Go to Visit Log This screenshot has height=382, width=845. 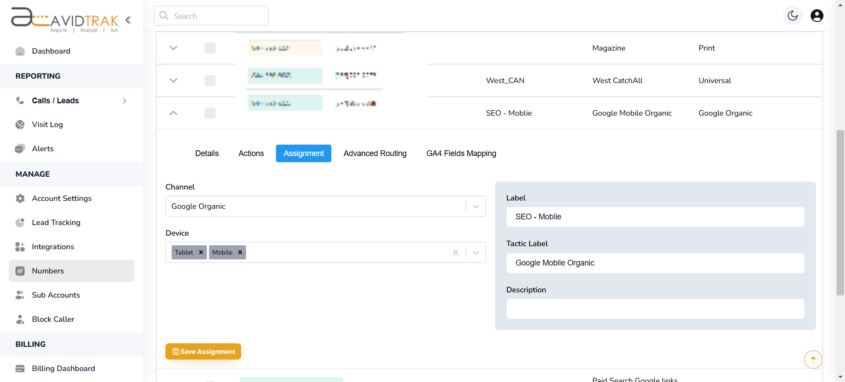click(47, 124)
